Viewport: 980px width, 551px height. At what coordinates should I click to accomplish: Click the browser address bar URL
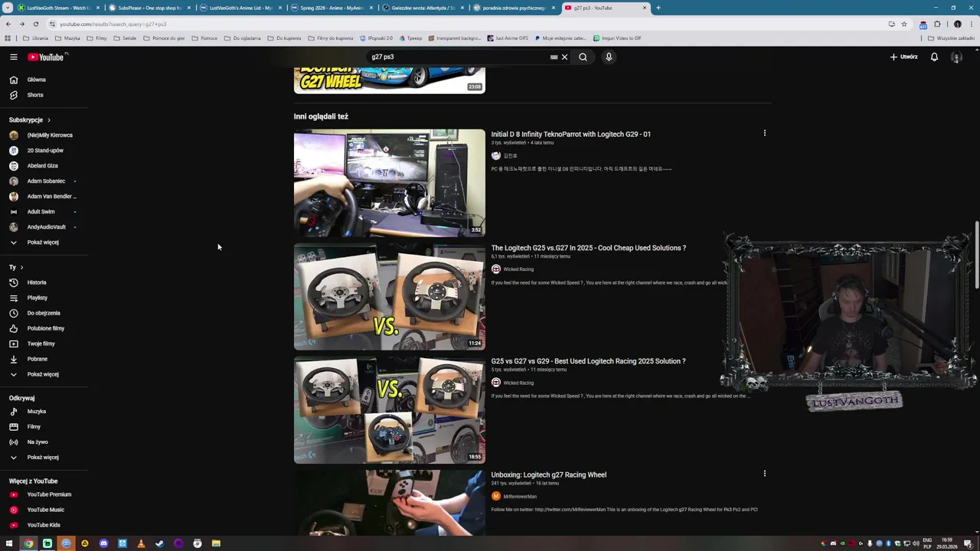113,24
